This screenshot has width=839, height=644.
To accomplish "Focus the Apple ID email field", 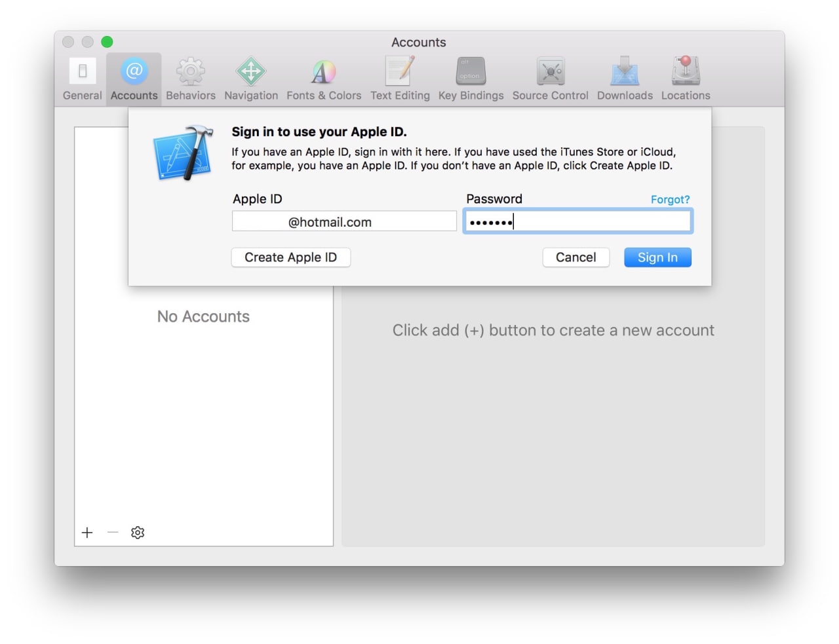I will (344, 221).
